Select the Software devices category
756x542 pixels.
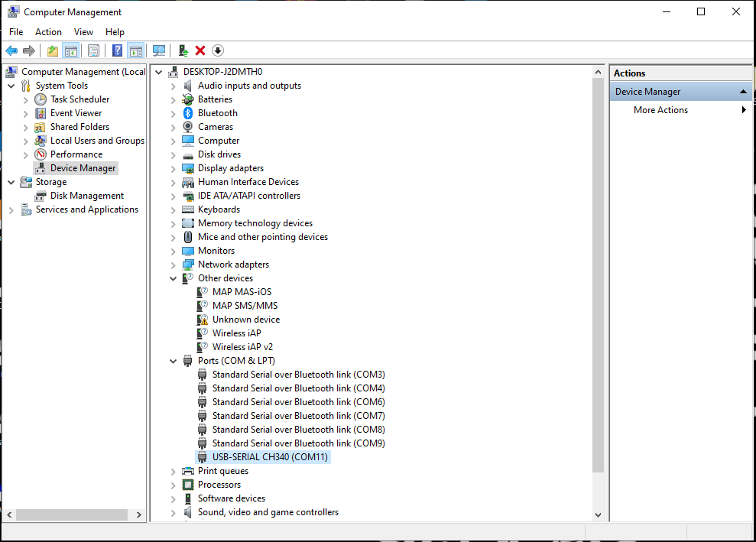tap(232, 498)
